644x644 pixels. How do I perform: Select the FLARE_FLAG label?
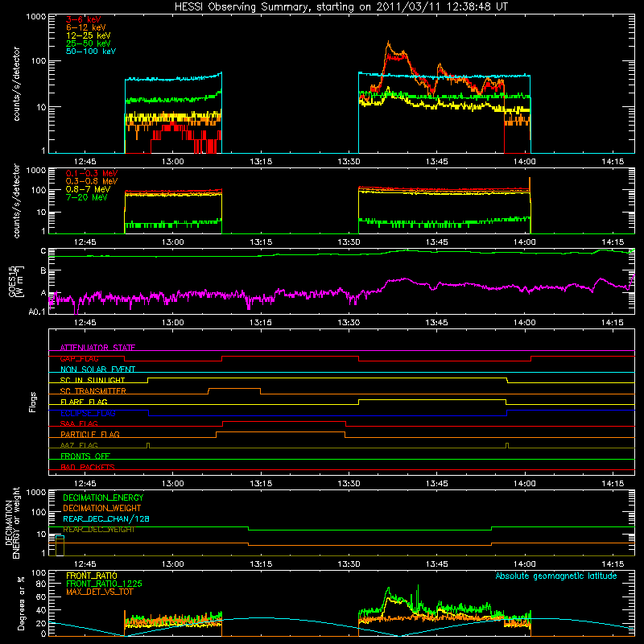(x=84, y=402)
